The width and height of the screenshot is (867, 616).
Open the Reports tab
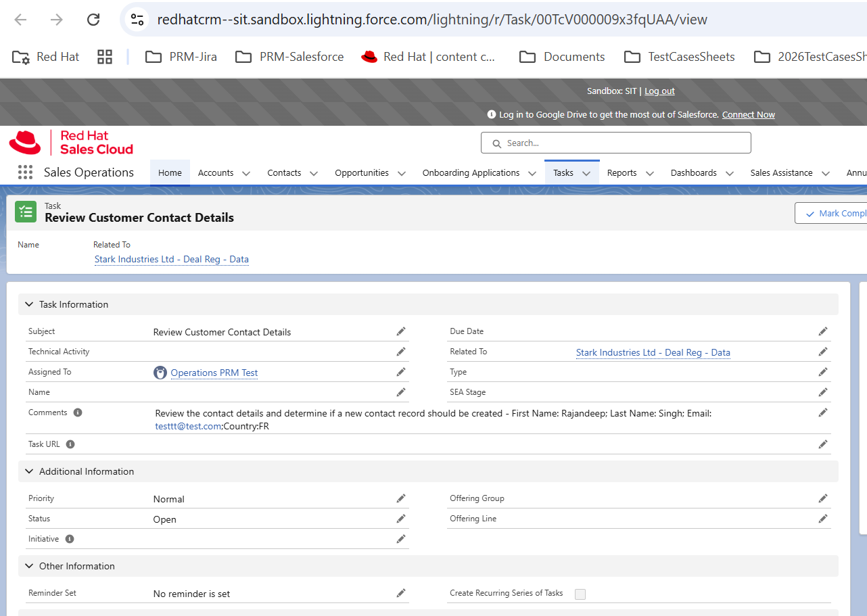tap(622, 172)
